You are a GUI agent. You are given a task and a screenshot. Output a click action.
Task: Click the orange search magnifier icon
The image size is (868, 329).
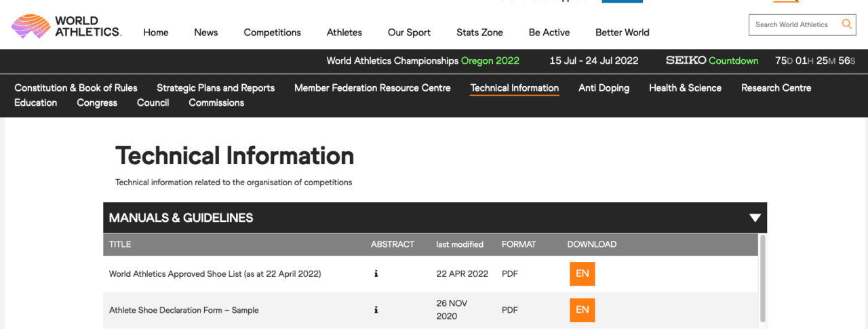(846, 24)
